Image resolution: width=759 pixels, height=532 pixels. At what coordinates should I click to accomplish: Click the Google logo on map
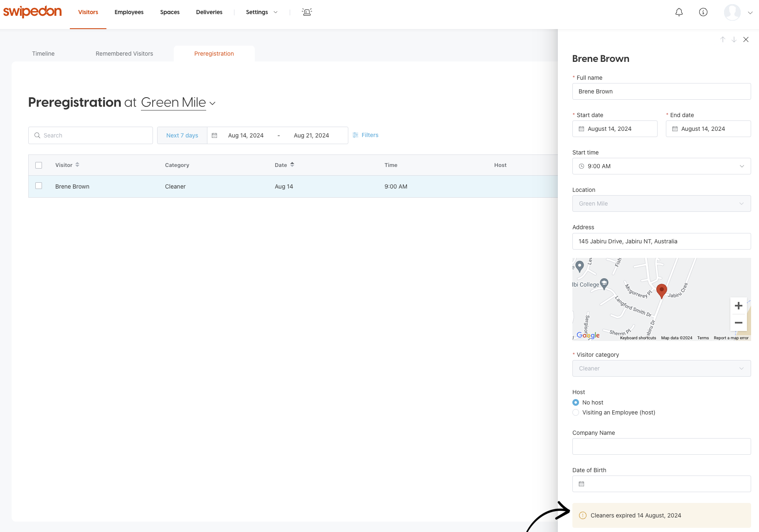point(588,335)
